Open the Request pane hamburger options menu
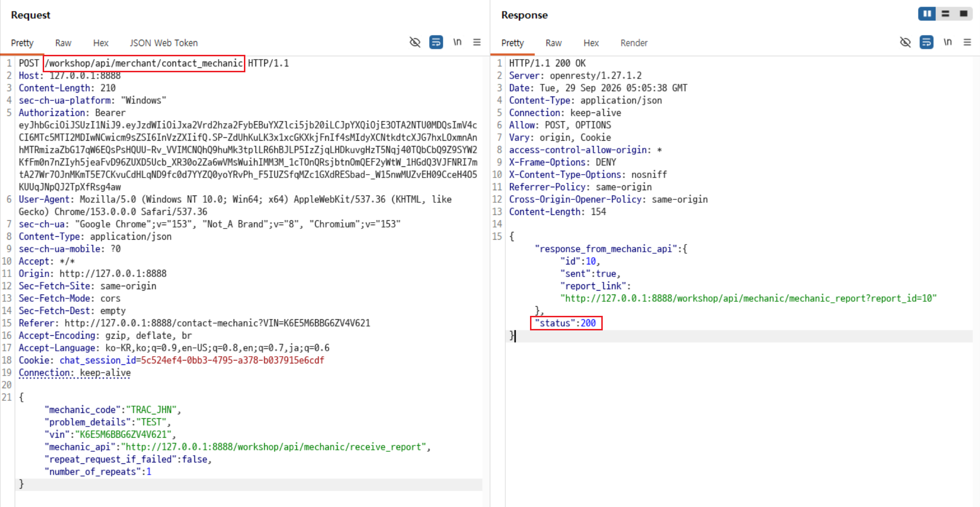 [477, 42]
